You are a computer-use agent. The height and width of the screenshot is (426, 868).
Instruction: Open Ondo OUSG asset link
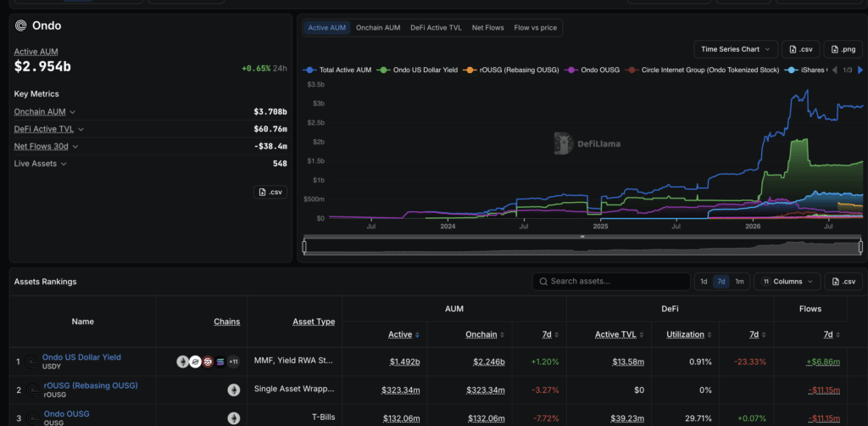(x=66, y=414)
